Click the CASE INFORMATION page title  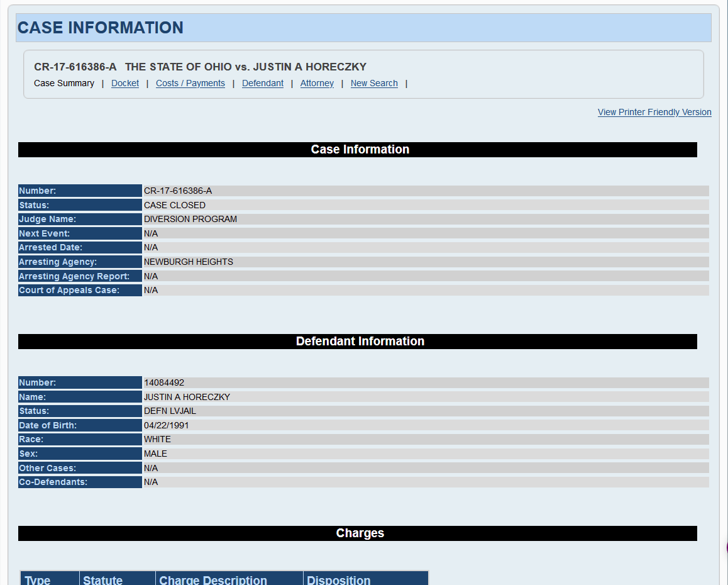click(x=101, y=28)
